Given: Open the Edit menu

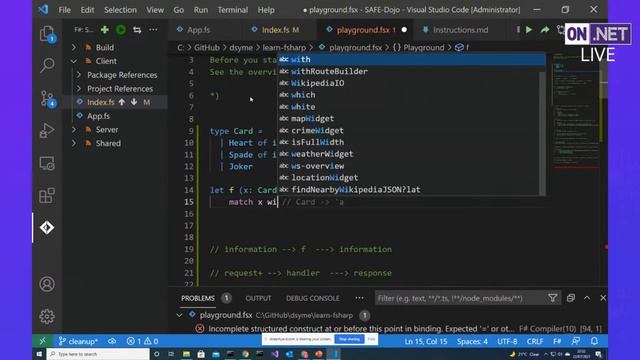Looking at the screenshot, I should (x=87, y=10).
